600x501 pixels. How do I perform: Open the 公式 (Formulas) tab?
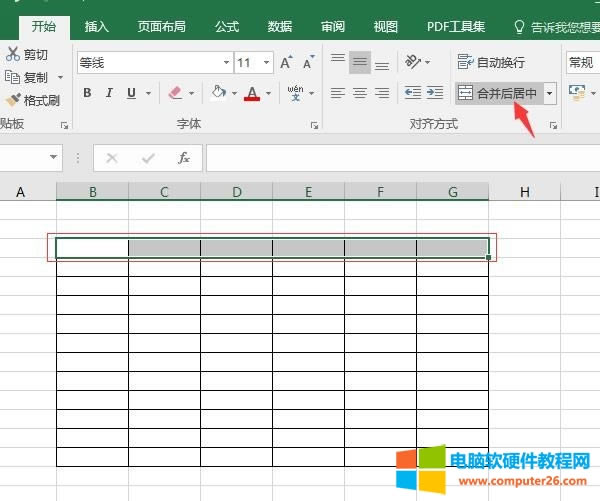coord(227,27)
